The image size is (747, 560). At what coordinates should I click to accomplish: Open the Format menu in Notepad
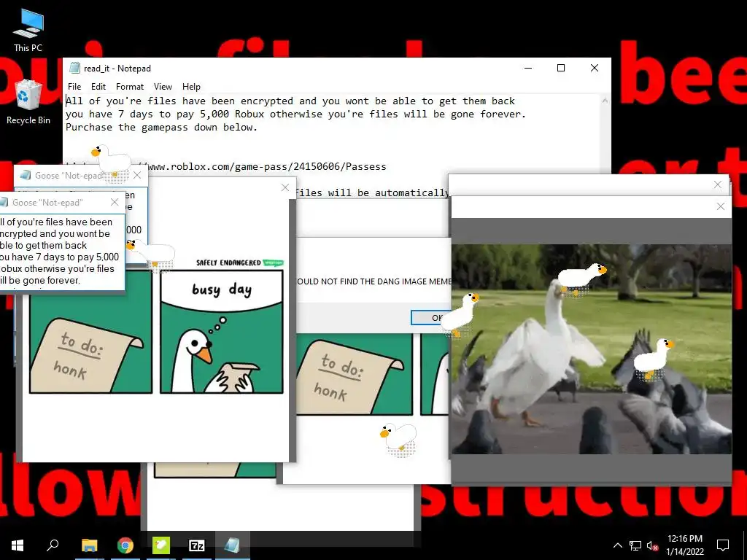[130, 87]
